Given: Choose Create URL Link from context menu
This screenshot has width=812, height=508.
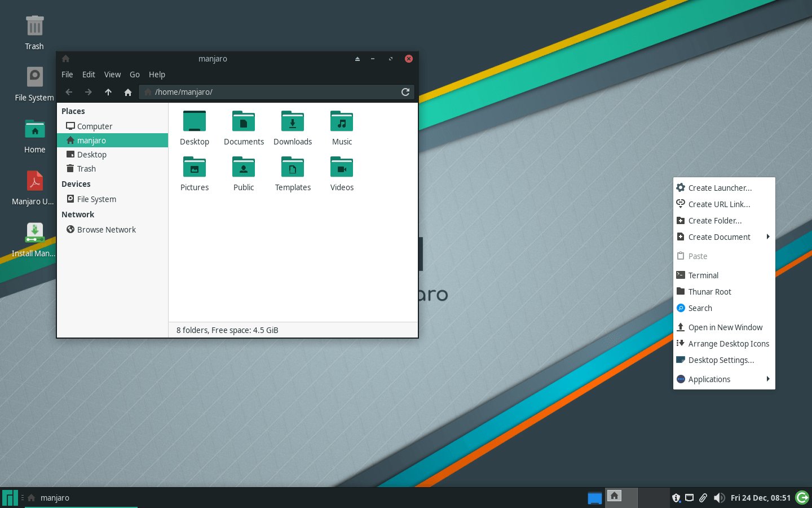Looking at the screenshot, I should click(x=724, y=204).
